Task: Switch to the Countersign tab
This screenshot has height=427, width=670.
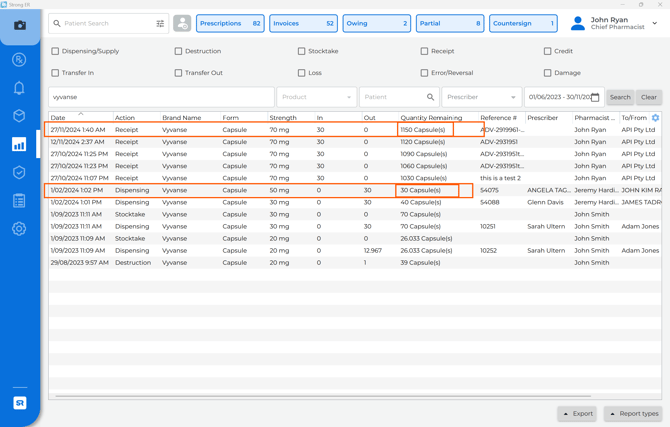Action: coord(523,23)
